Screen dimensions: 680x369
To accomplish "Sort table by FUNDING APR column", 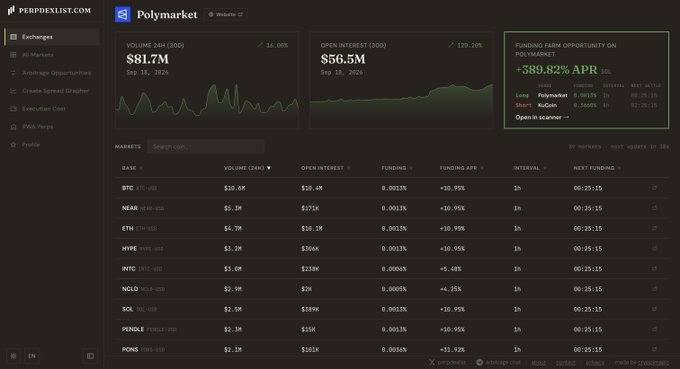I will [x=461, y=168].
